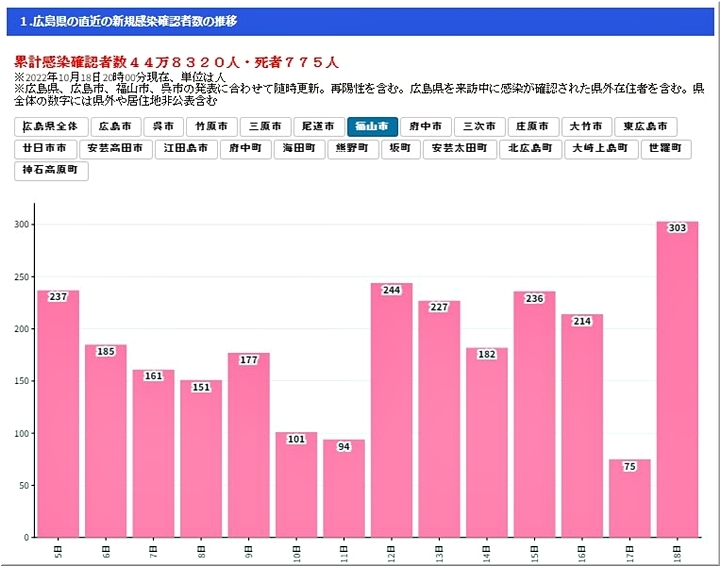The height and width of the screenshot is (566, 720).
Task: Show data for 呉市
Action: (x=163, y=127)
